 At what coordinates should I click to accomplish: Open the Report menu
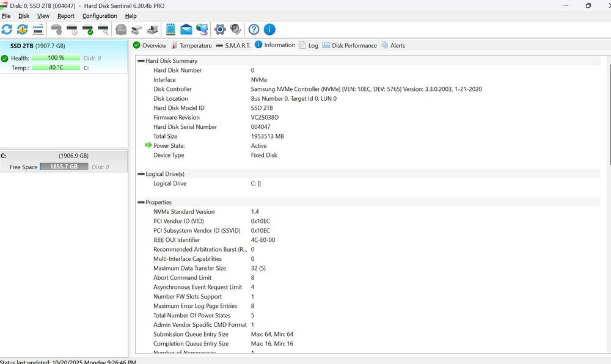click(66, 16)
